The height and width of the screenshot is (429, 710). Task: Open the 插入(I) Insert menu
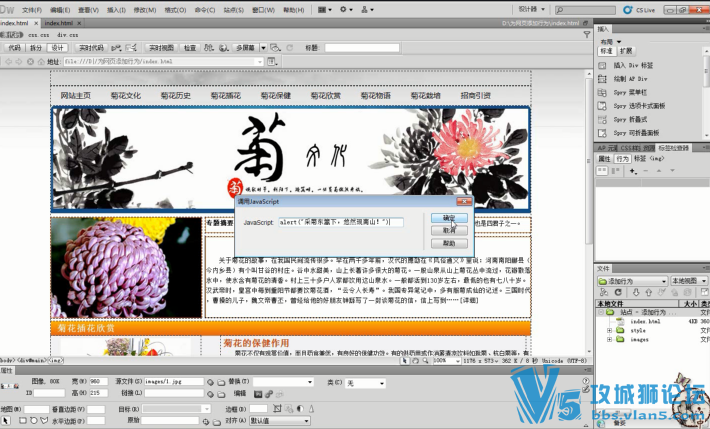[116, 10]
